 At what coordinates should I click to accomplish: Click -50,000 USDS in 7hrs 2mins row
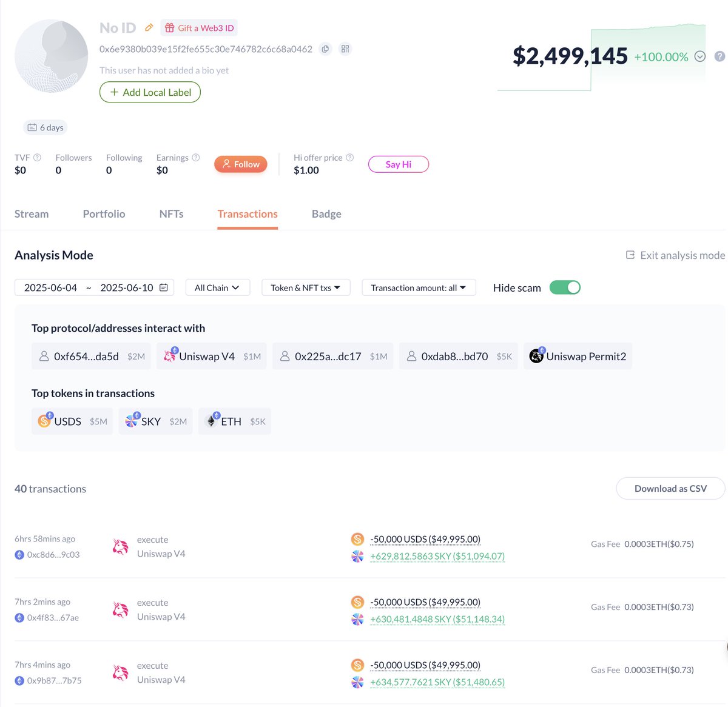pos(425,602)
